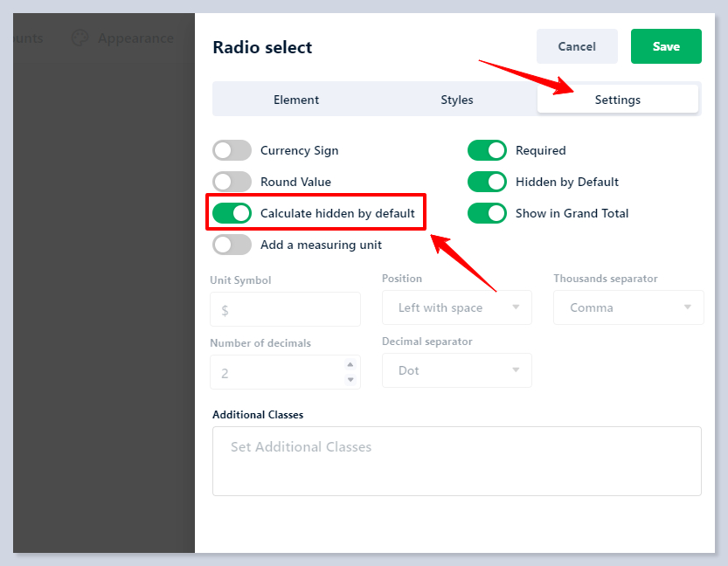Viewport: 728px width, 566px height.
Task: Open the Styles tab
Action: click(456, 100)
